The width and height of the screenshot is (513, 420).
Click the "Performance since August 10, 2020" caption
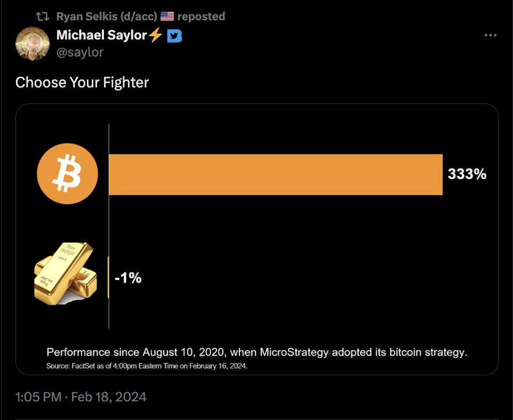click(256, 352)
